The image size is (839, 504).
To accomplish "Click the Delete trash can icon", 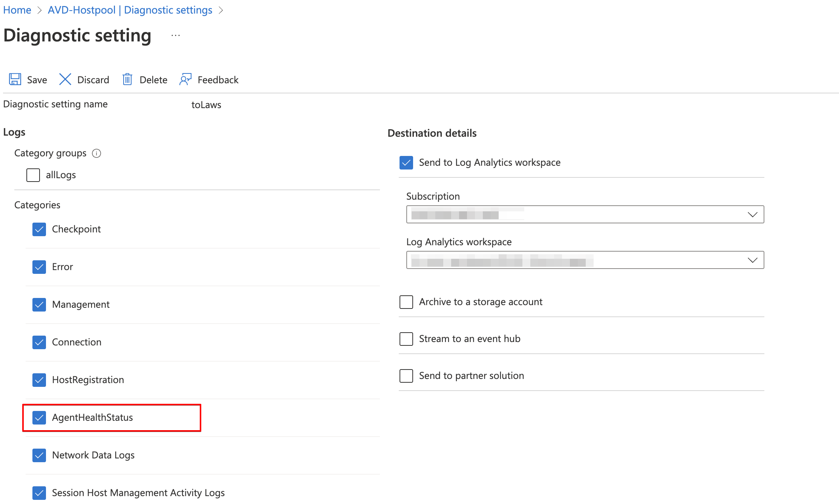I will 127,79.
